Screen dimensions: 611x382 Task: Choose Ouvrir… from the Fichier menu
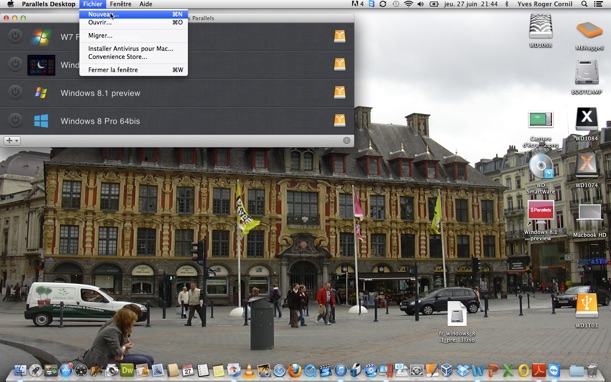(x=133, y=22)
